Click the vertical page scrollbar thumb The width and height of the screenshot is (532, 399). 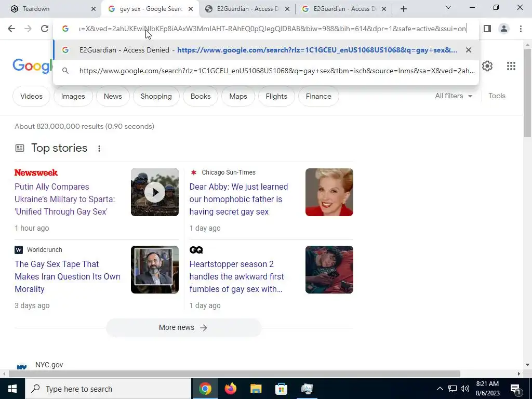pyautogui.click(x=528, y=92)
